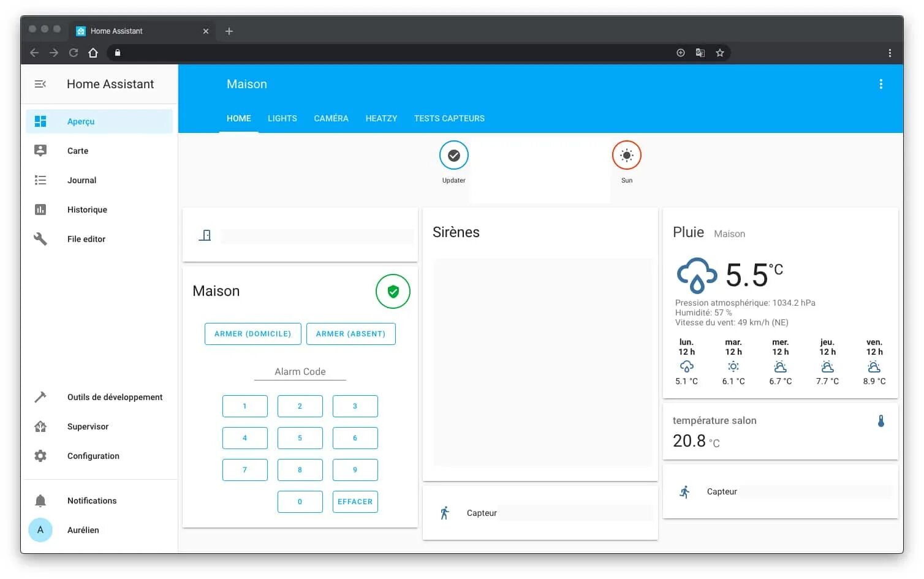The image size is (924, 579).
Task: Open the Chrome three-dot menu
Action: click(890, 53)
